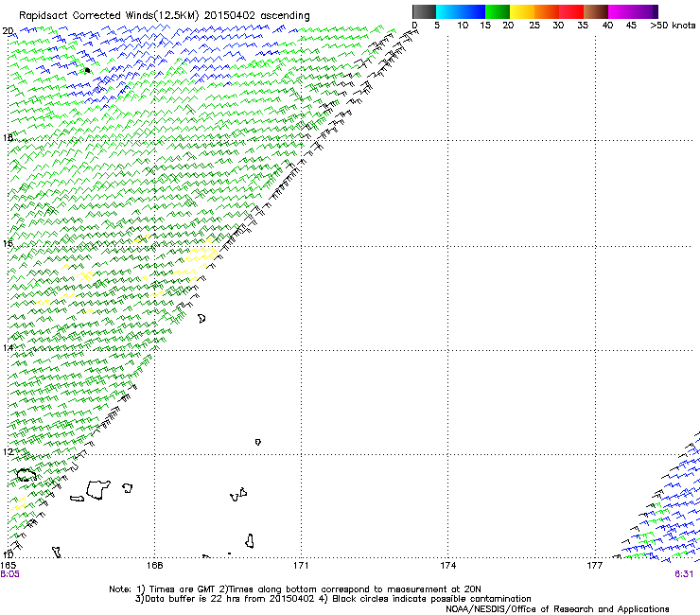Click the purple time stamp '6:31'
This screenshot has height=615, width=700.
pyautogui.click(x=684, y=574)
